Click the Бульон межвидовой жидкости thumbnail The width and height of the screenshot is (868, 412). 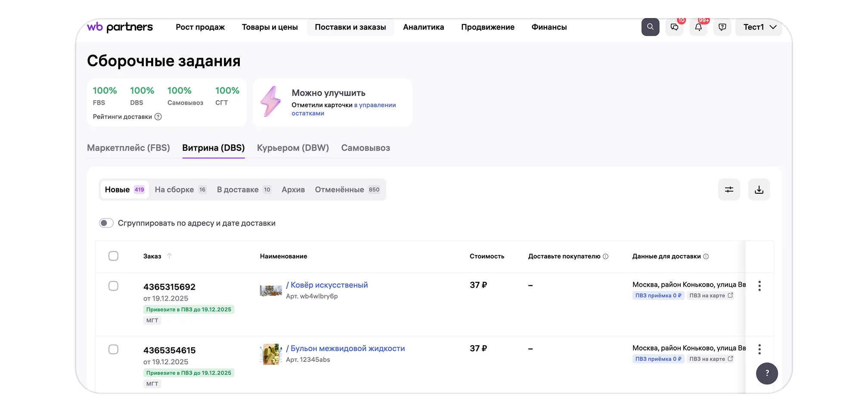(271, 354)
